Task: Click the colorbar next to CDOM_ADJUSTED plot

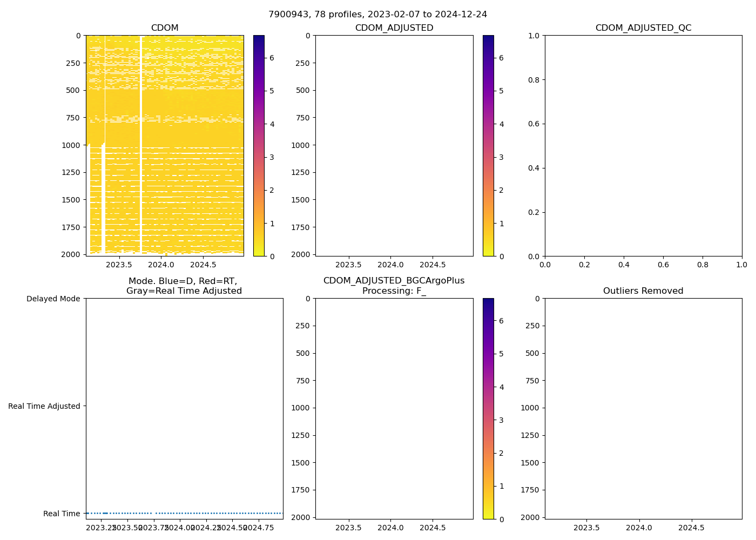Action: (x=488, y=146)
